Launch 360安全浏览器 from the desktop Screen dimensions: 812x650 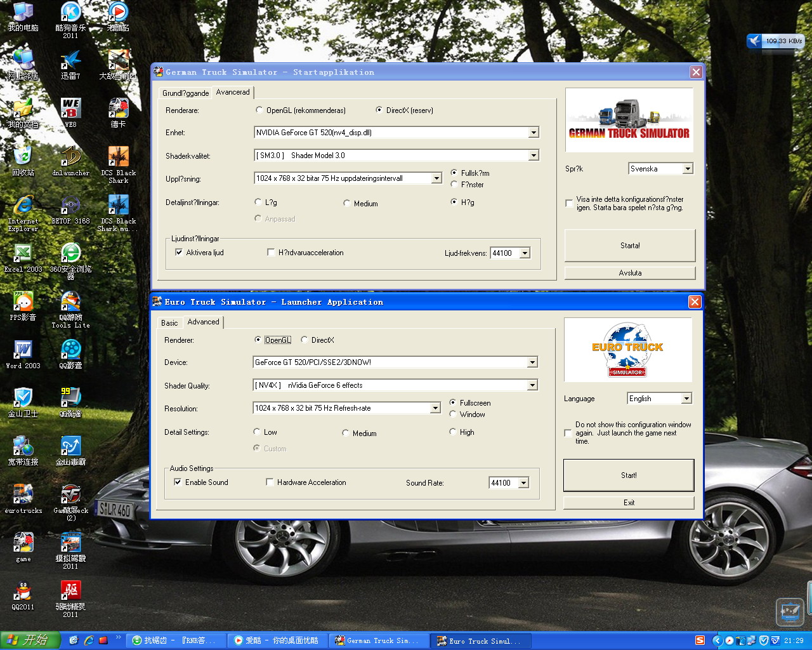tap(70, 262)
